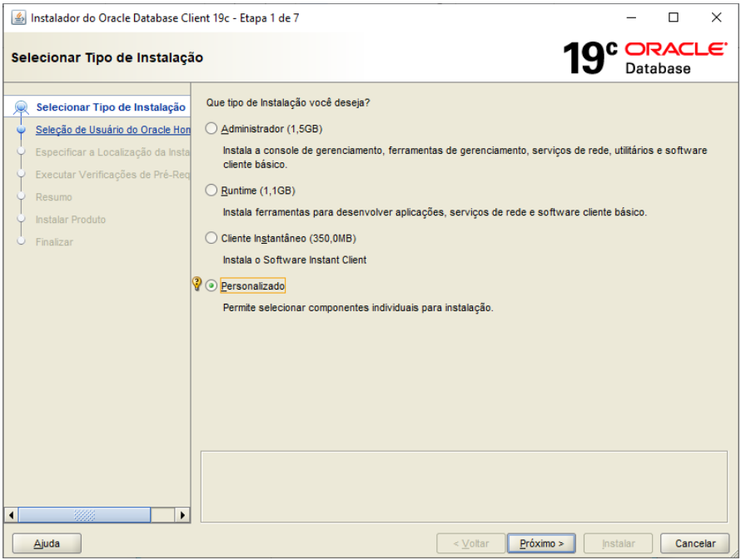Viewport: 741px width, 560px height.
Task: Choose the Runtime (1,1GB) installation option
Action: click(211, 191)
